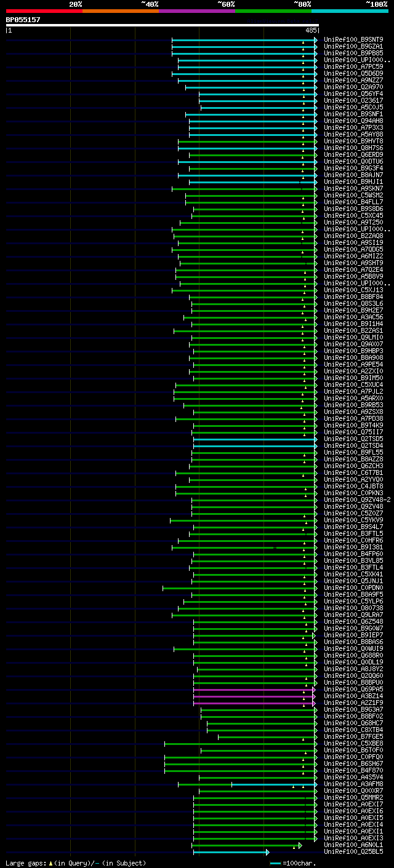The image size is (394, 868).
Task: Select the UniRef100_B9HBP3 label
Action: (x=353, y=351)
